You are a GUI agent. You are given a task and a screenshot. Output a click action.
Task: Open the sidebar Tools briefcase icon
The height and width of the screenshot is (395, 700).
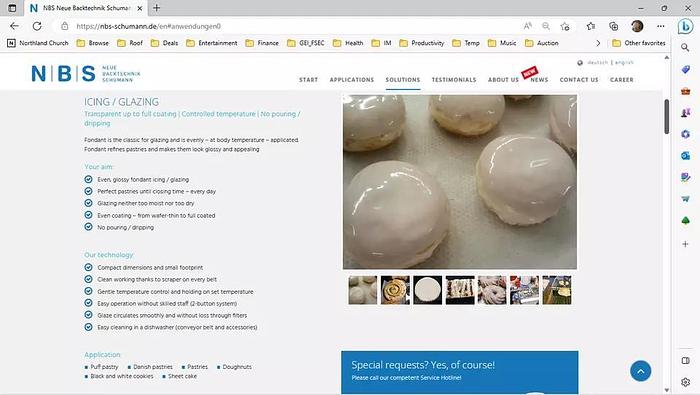(685, 91)
